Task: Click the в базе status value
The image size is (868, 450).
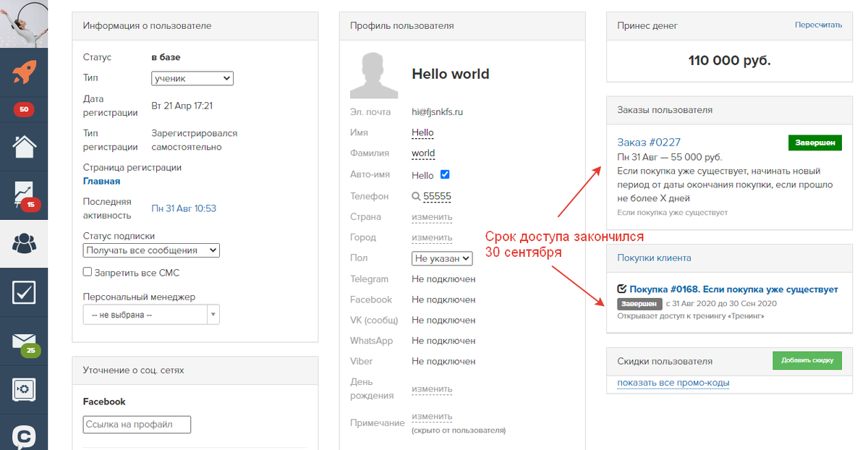Action: [x=166, y=57]
